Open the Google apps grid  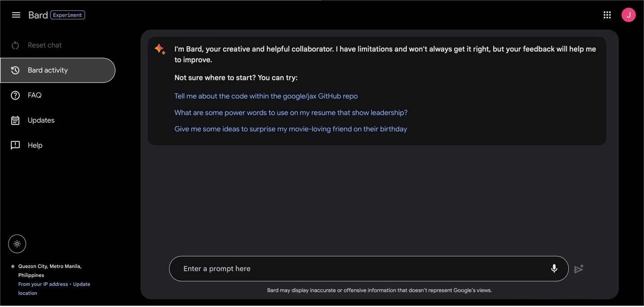coord(607,15)
